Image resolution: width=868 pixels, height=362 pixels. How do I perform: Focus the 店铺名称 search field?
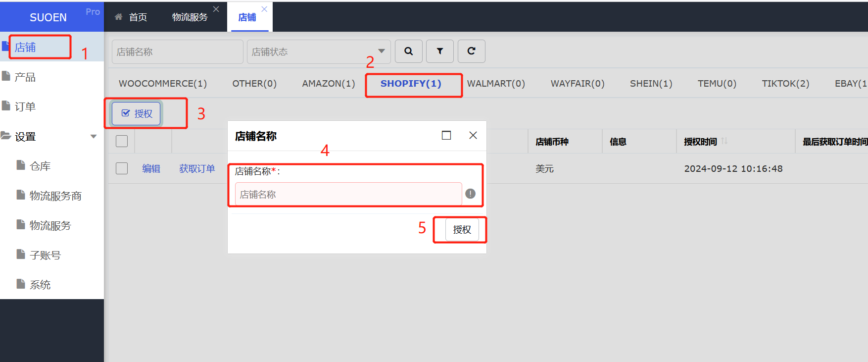(178, 52)
